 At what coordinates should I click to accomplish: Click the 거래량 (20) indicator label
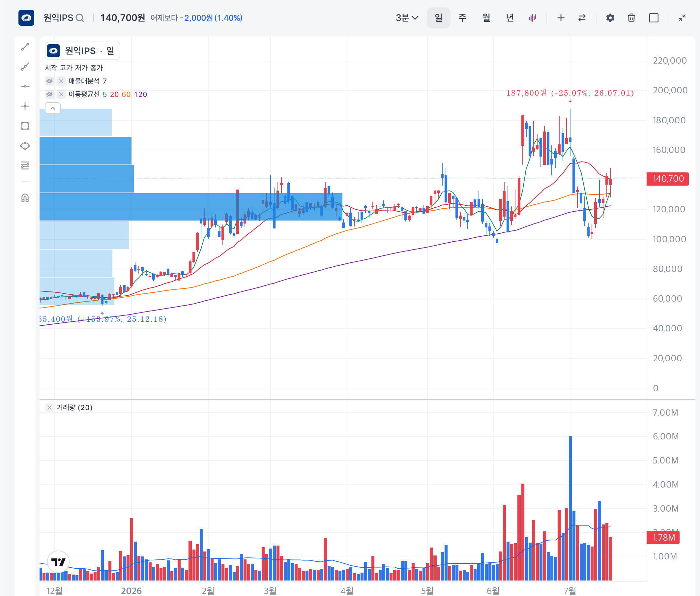(x=74, y=407)
